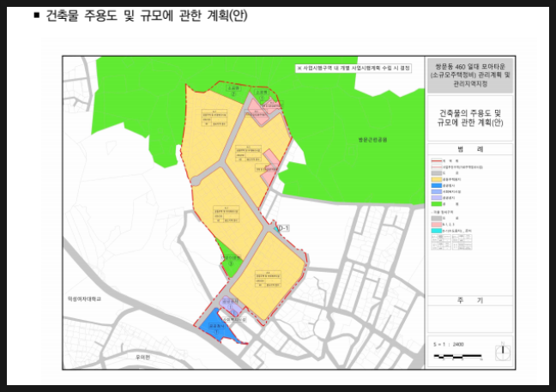The height and width of the screenshot is (392, 556).
Task: Select the red boundary line legend symbol
Action: (x=437, y=160)
